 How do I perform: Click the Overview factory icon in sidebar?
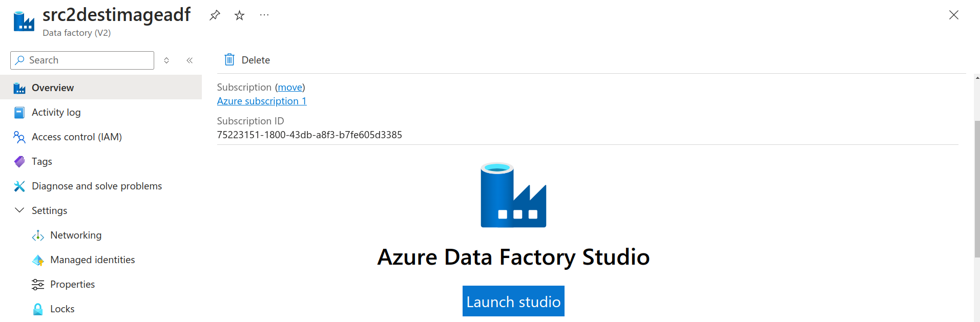point(19,88)
